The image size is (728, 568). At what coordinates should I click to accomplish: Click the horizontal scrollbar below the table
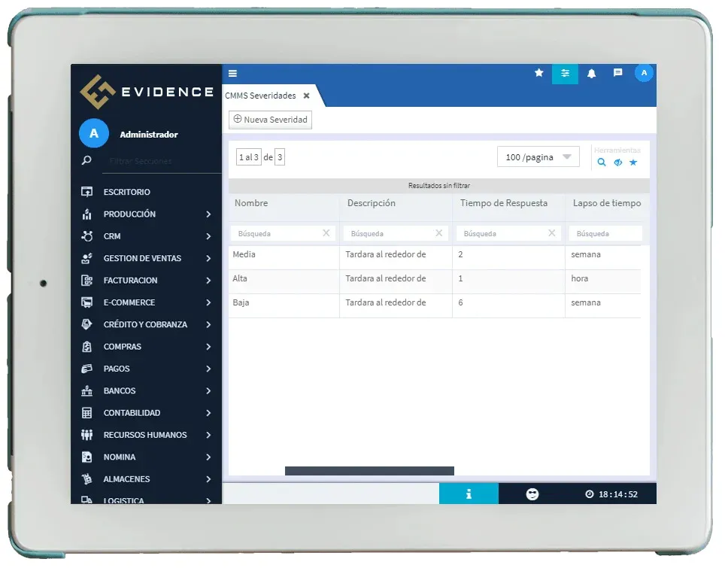coord(369,471)
